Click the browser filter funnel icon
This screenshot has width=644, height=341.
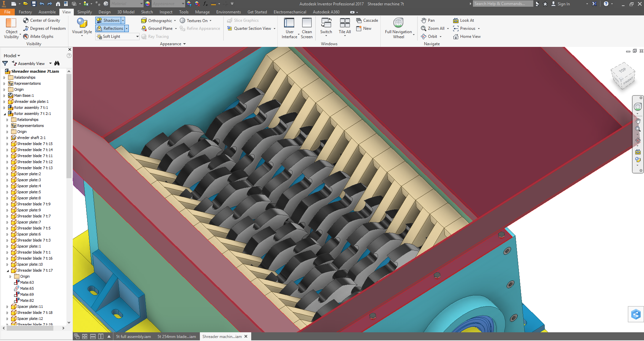tap(5, 63)
